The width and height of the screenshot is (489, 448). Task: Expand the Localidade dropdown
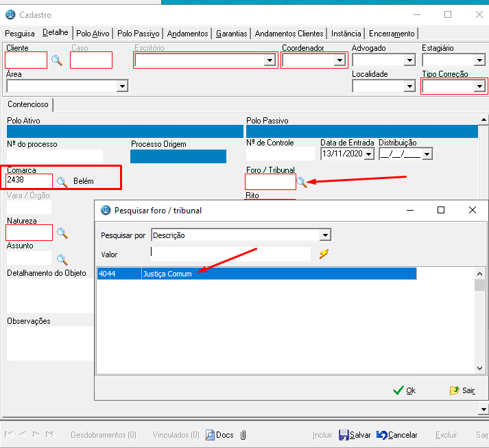click(x=409, y=86)
